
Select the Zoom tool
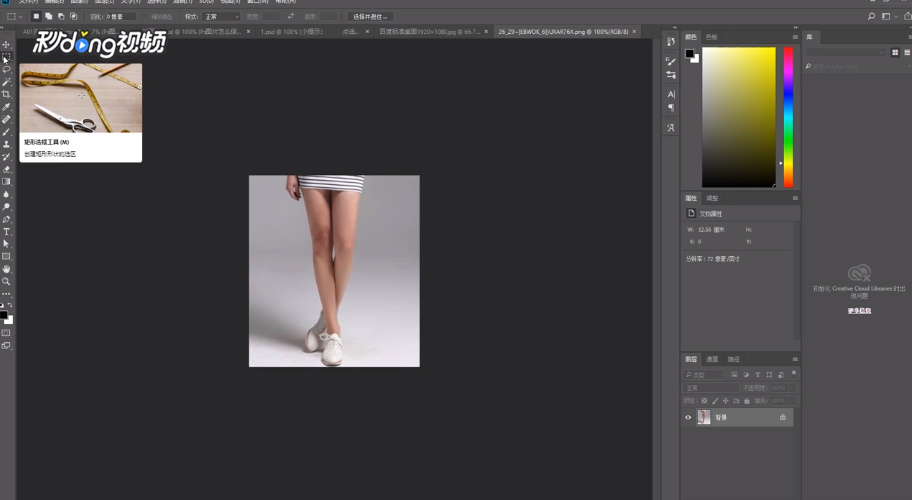click(6, 281)
